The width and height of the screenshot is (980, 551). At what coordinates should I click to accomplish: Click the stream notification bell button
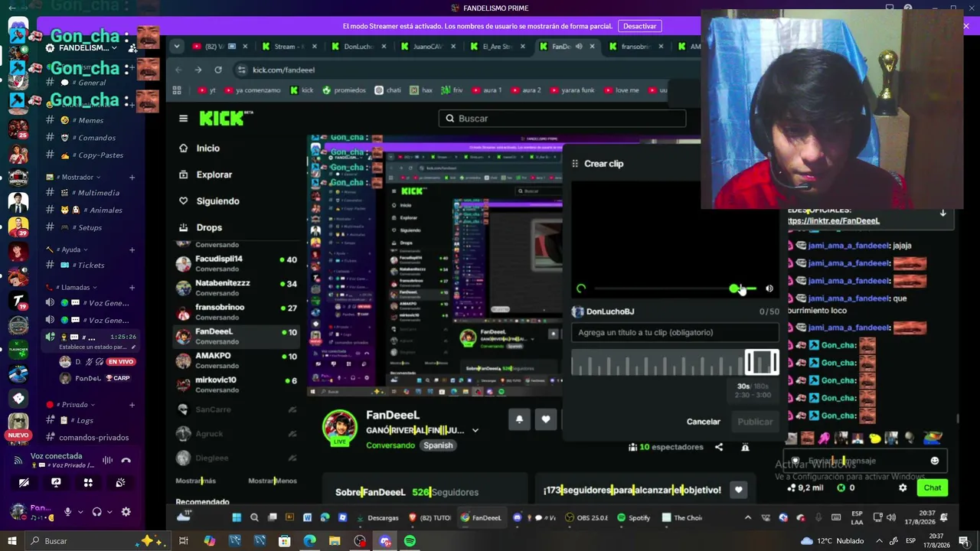pos(519,419)
